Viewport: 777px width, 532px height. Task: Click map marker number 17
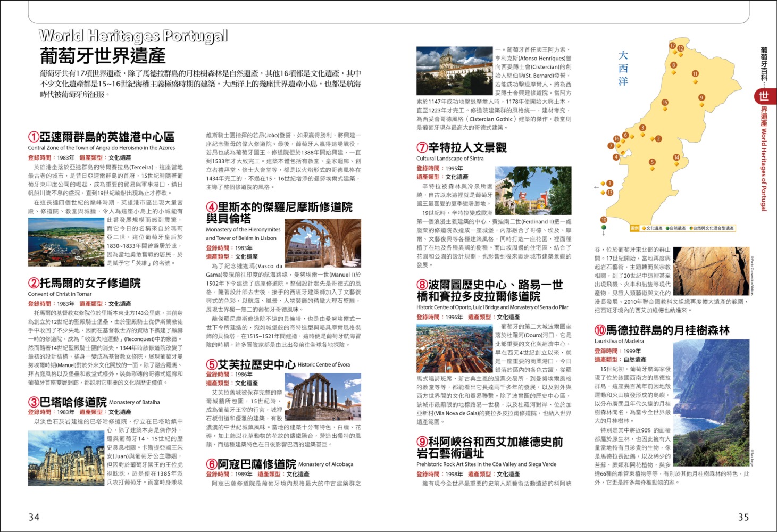pos(672,46)
